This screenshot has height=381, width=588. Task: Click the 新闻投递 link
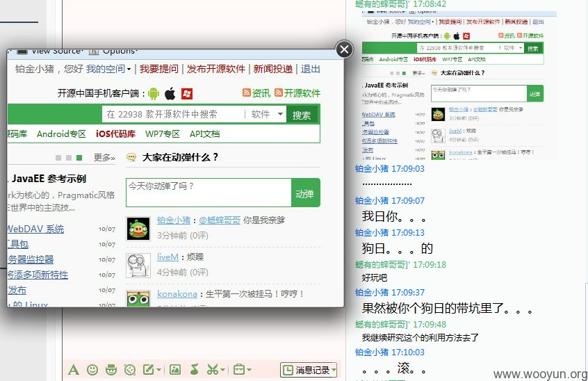pos(273,69)
